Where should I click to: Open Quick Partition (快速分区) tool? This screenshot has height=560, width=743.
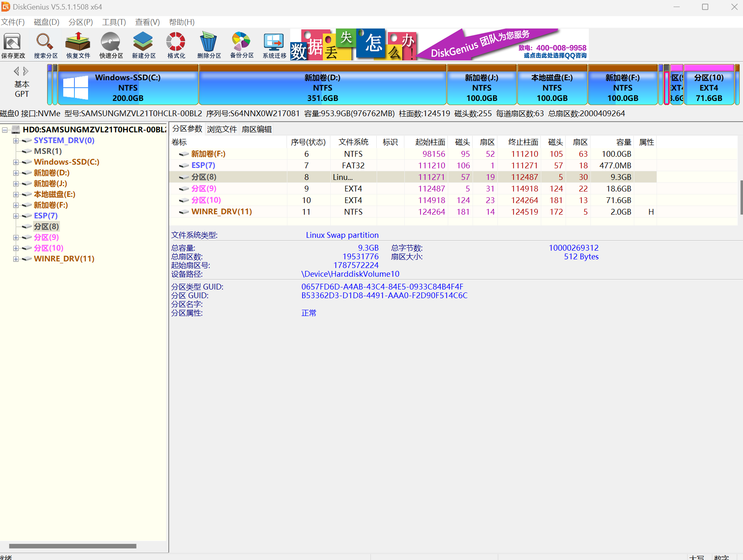click(111, 45)
